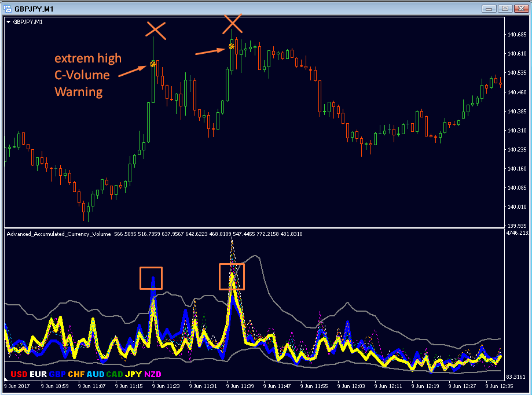Click the 140.685 price axis label

tap(517, 35)
